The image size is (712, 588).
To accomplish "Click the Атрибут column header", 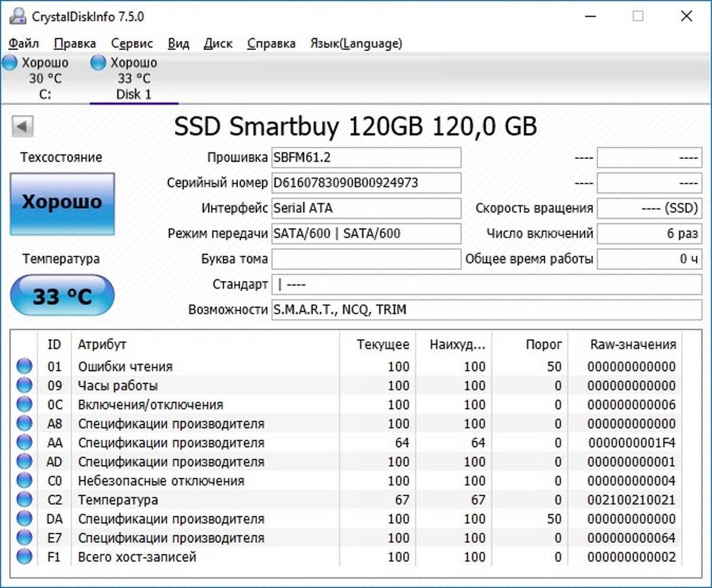I will 102,344.
